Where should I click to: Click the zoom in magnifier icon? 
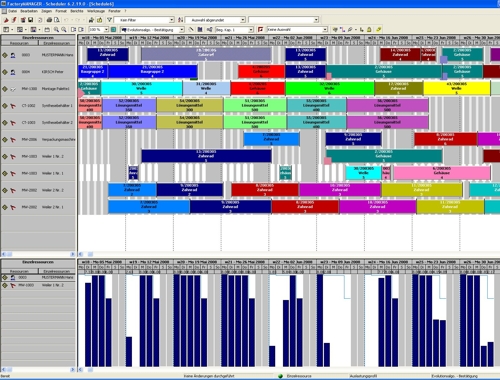pyautogui.click(x=56, y=30)
